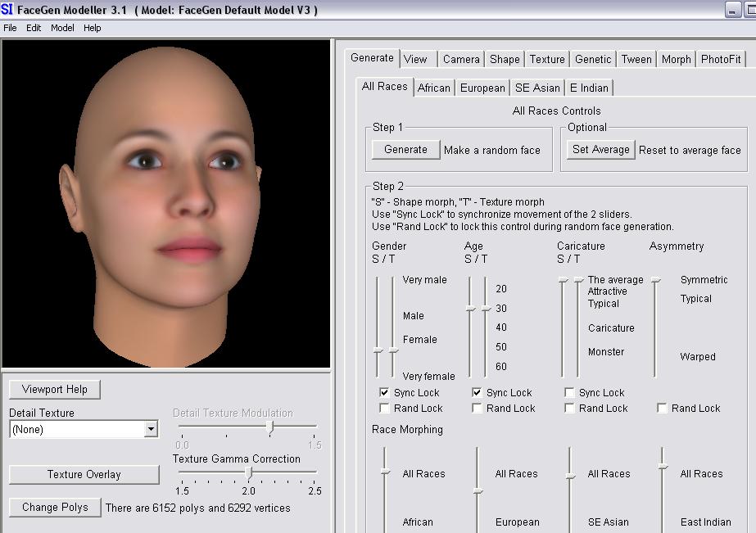Click the 3D face model viewport
Image resolution: width=756 pixels, height=533 pixels.
(166, 204)
